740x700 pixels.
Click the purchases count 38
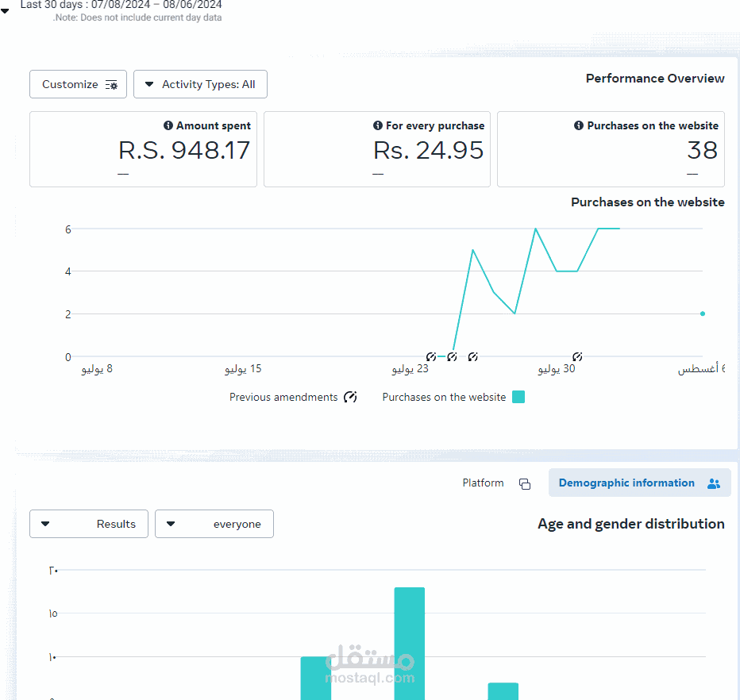pyautogui.click(x=702, y=151)
